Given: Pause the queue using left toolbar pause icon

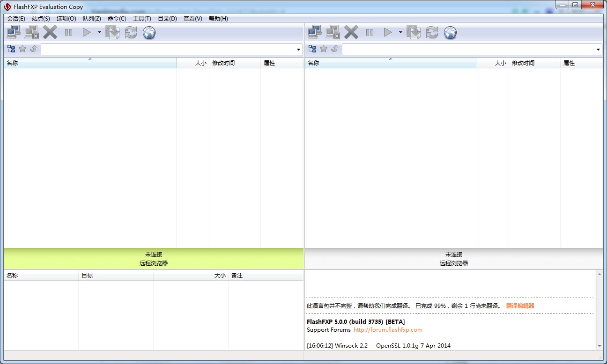Looking at the screenshot, I should pos(68,32).
